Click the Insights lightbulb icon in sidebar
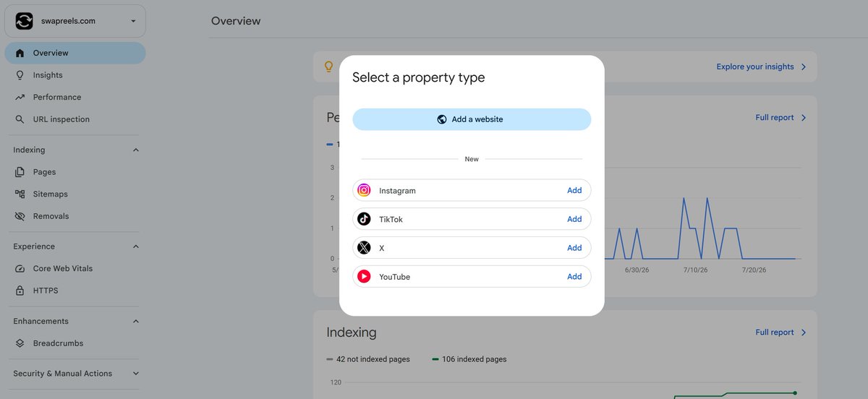This screenshot has height=399, width=868. (20, 75)
